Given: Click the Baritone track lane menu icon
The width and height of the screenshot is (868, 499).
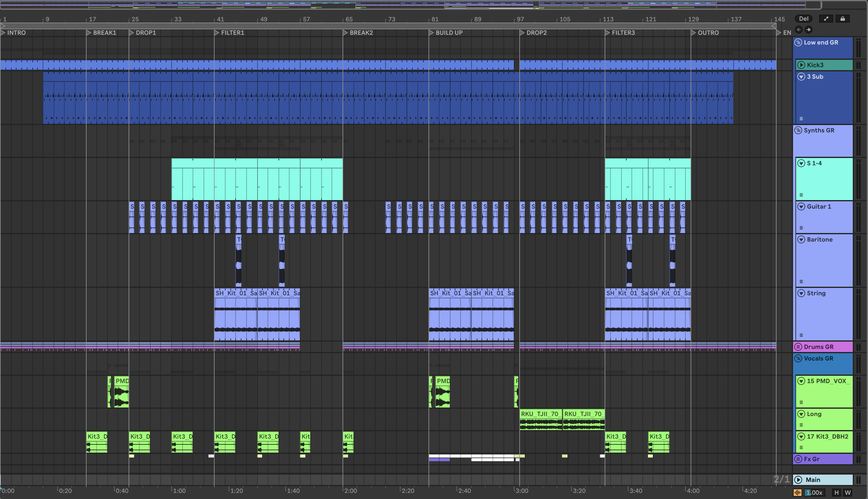Looking at the screenshot, I should point(801,281).
